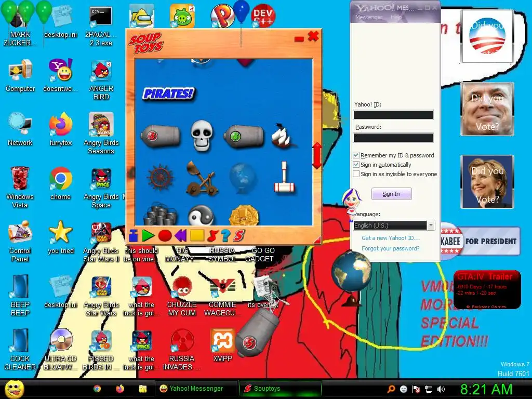The image size is (532, 399).
Task: Click the Sign In button
Action: (x=392, y=194)
